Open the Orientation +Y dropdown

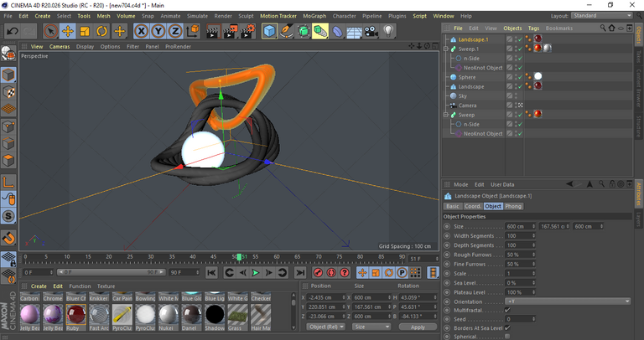pyautogui.click(x=567, y=301)
